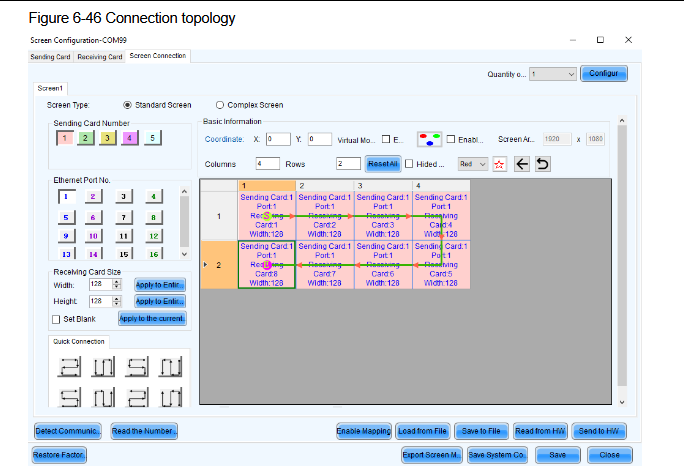Screen dimensions: 684x474
Task: Click the X coordinate input field
Action: point(278,139)
